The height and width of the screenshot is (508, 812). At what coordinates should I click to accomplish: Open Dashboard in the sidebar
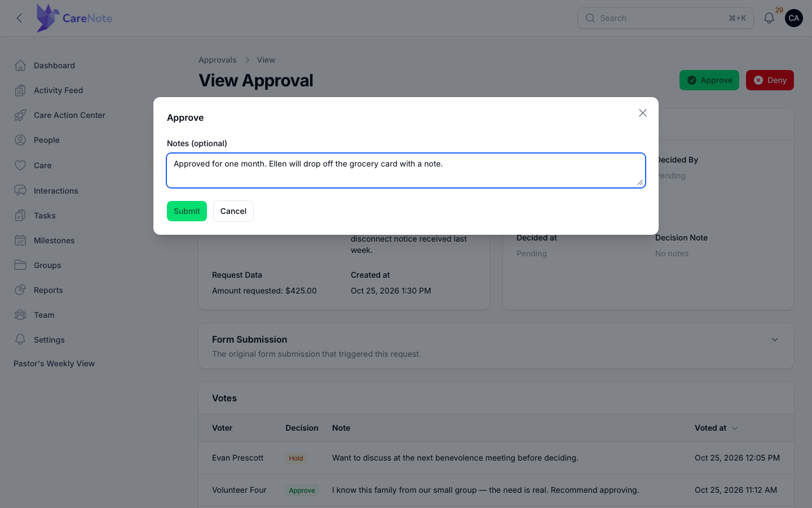coord(54,65)
